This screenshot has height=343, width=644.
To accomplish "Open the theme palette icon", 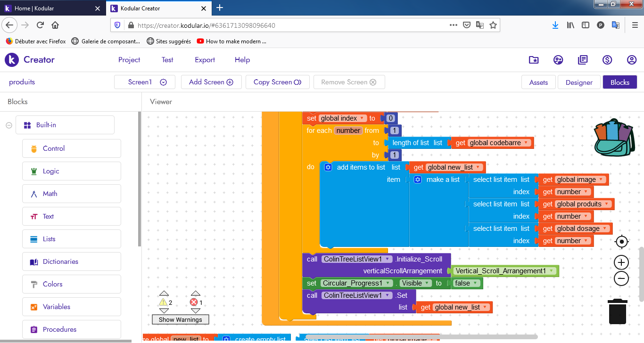I will click(558, 60).
